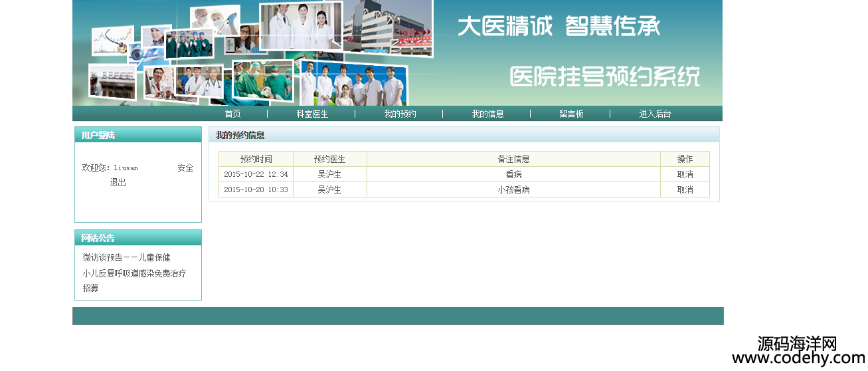Click the 2015-10-22 12:34 time cell
The image size is (868, 371).
tap(256, 174)
